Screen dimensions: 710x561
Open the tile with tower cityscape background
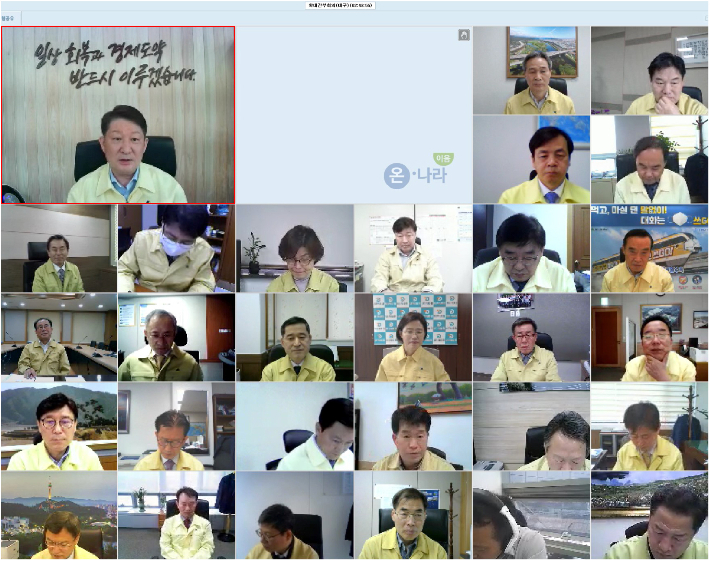pos(58,516)
